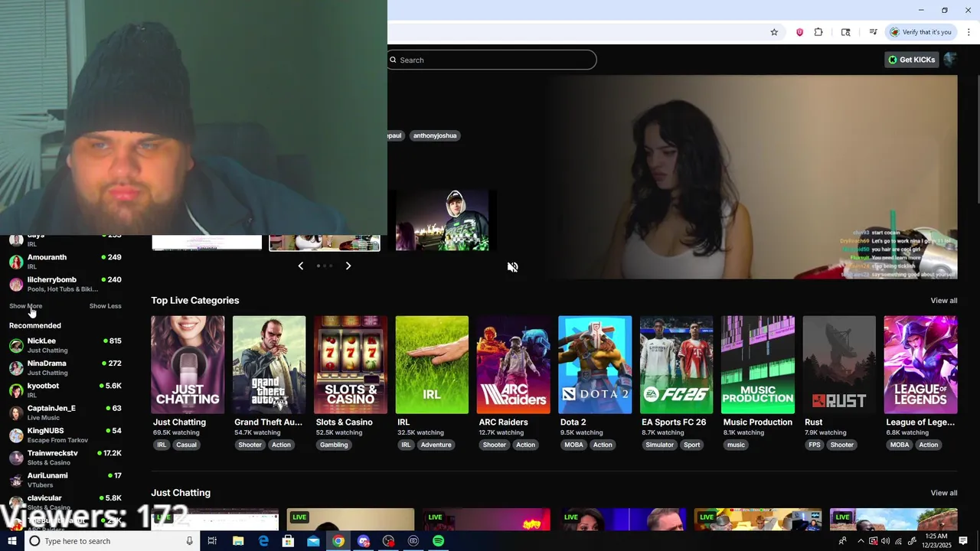Show hidden system tray icons
This screenshot has height=551, width=980.
(861, 541)
